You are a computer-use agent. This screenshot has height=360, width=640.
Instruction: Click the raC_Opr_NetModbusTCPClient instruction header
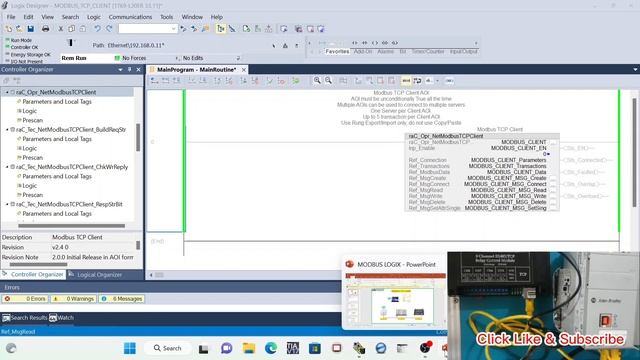[482, 136]
